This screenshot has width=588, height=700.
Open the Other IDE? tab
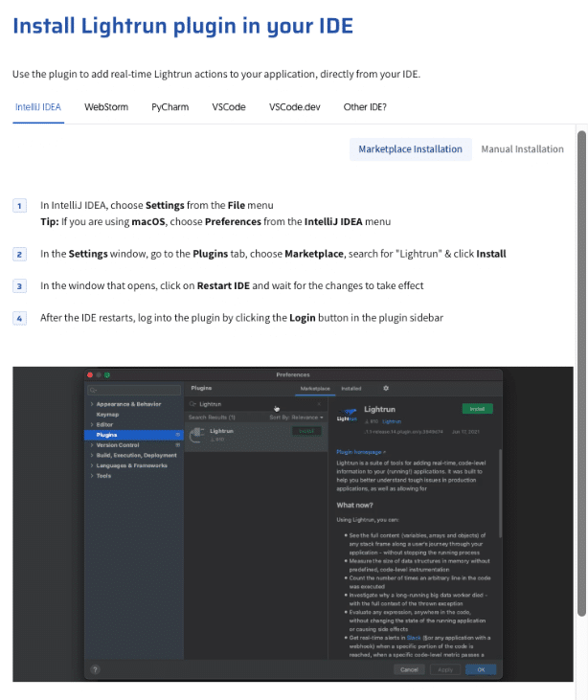point(365,107)
